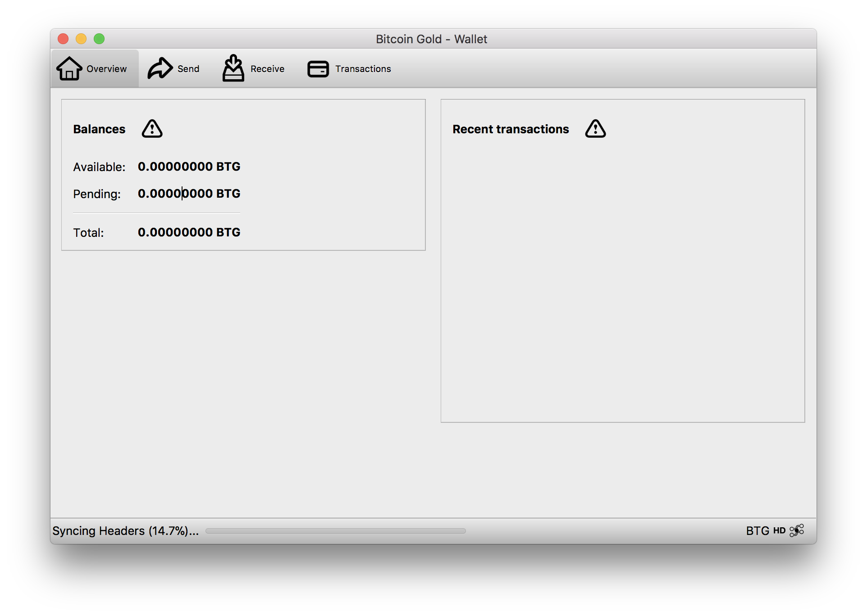
Task: Click the warning icon next to Balances
Action: click(x=152, y=129)
